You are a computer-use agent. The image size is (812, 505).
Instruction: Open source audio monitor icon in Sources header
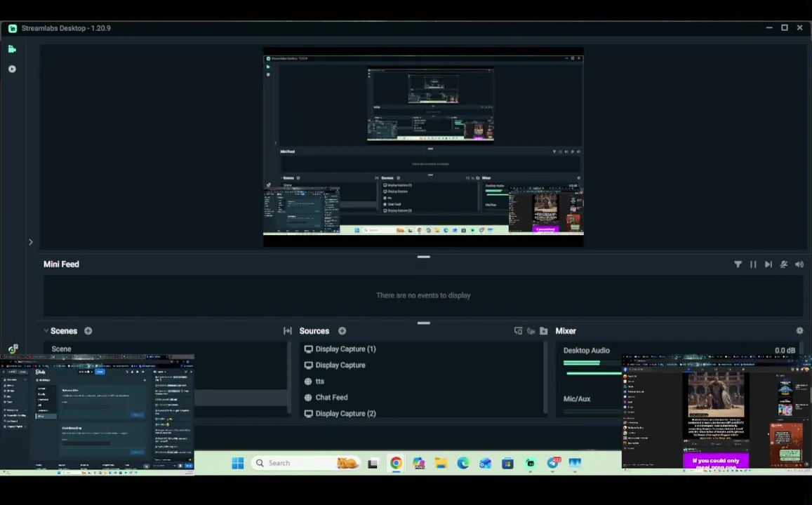tap(531, 330)
